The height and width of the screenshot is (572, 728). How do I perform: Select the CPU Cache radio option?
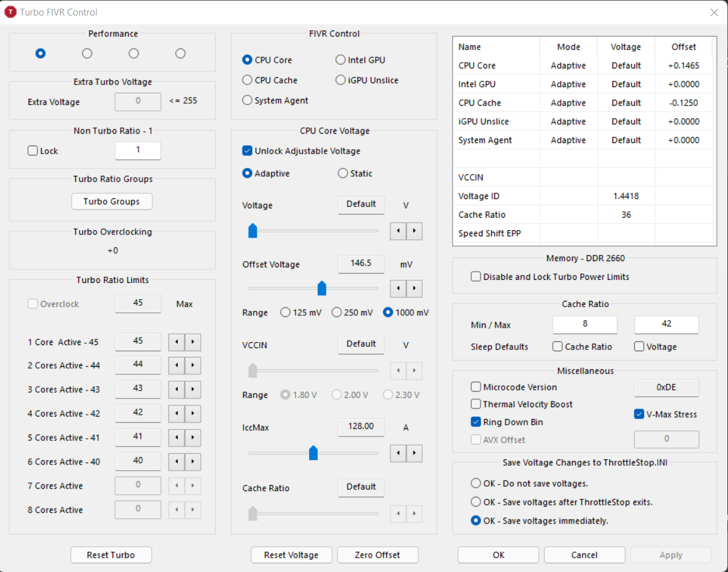[247, 80]
